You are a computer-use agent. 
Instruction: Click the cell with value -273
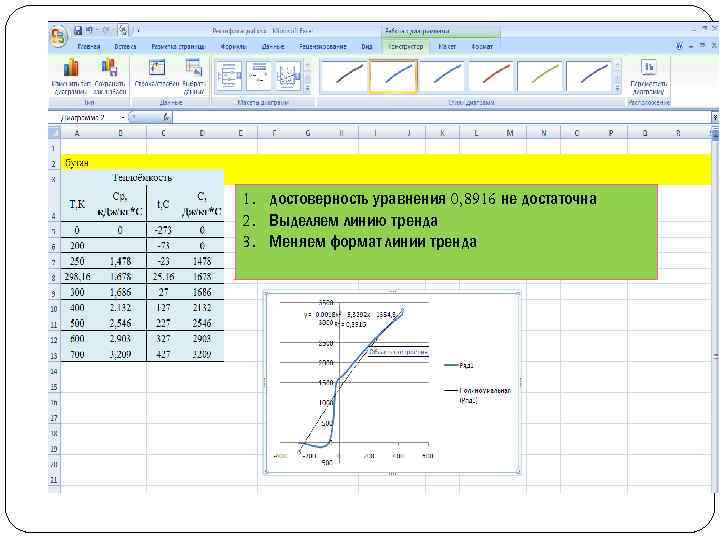coord(163,230)
